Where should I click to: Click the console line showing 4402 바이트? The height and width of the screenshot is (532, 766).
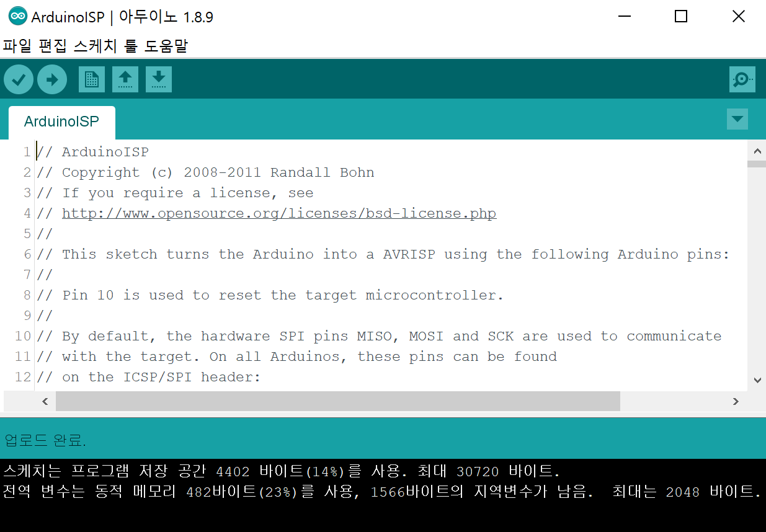(x=282, y=471)
